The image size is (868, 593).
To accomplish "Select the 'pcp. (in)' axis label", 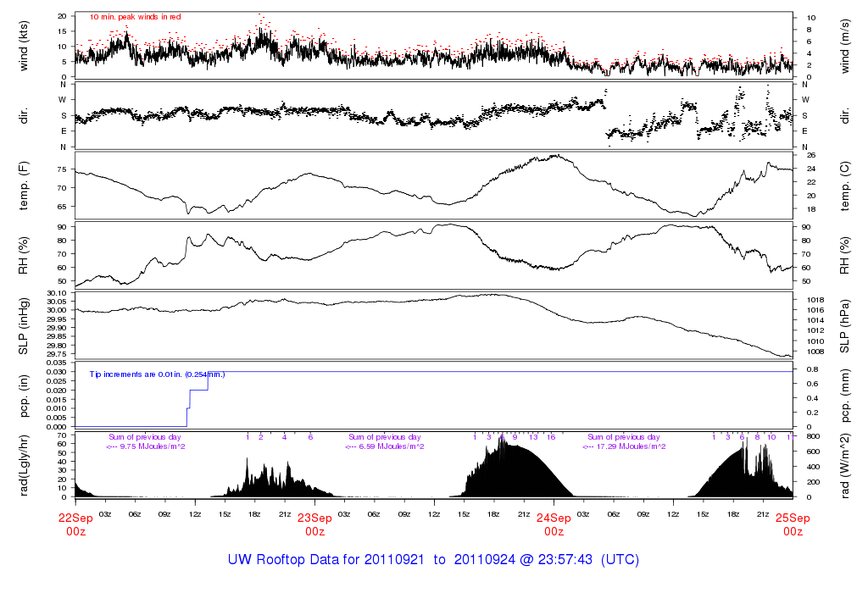I will 23,396.
